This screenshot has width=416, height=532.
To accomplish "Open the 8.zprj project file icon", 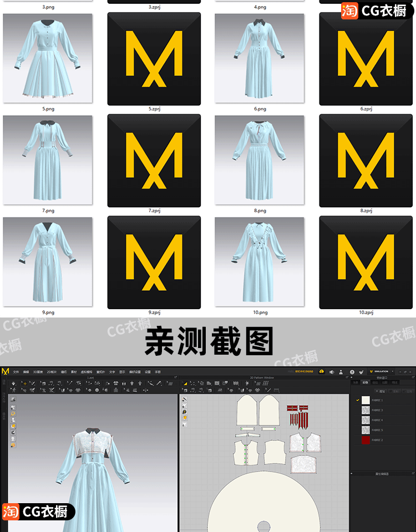I will tap(366, 161).
